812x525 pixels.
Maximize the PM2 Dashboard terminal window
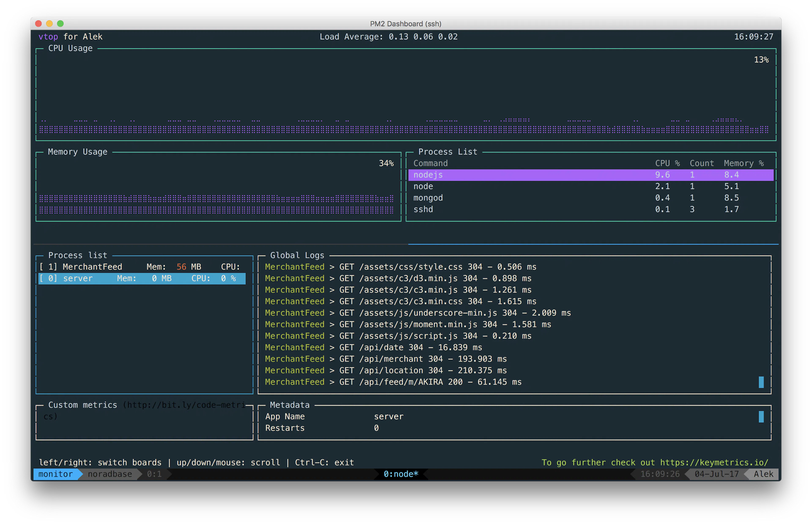point(60,23)
